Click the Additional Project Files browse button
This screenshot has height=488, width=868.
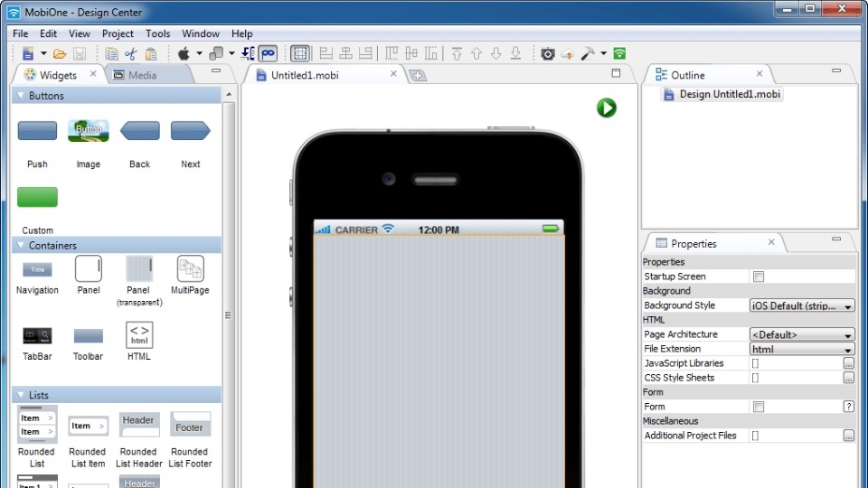[x=848, y=436]
